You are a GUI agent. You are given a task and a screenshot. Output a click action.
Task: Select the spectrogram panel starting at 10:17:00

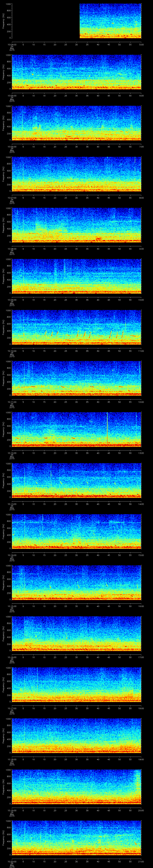[77, 685]
